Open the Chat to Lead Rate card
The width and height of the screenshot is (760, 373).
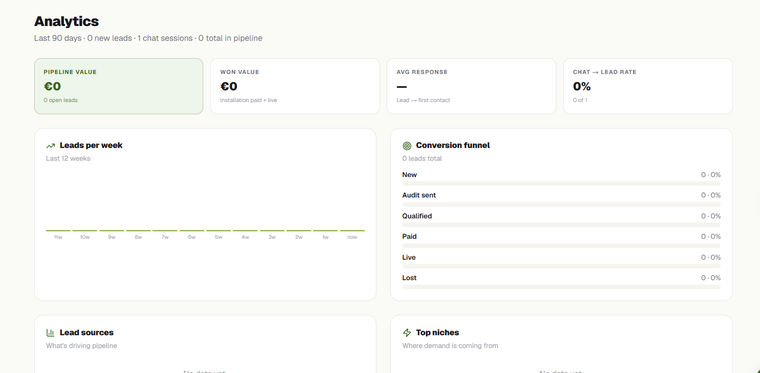coord(648,86)
